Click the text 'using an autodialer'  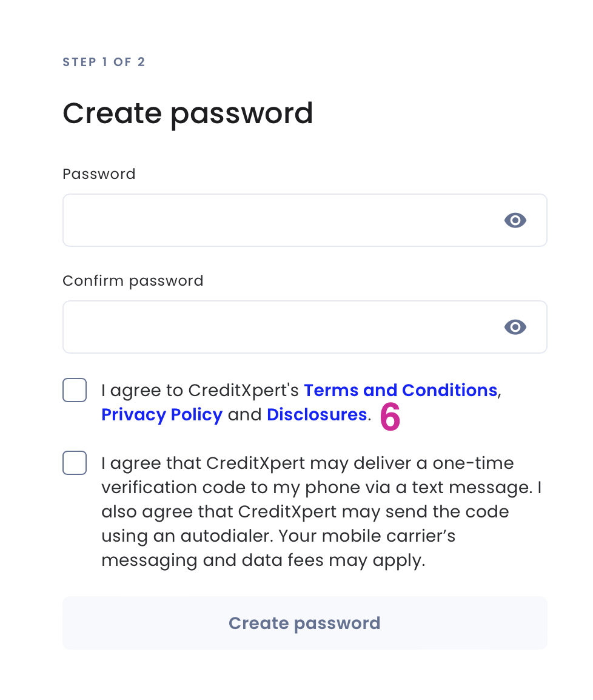(x=186, y=536)
